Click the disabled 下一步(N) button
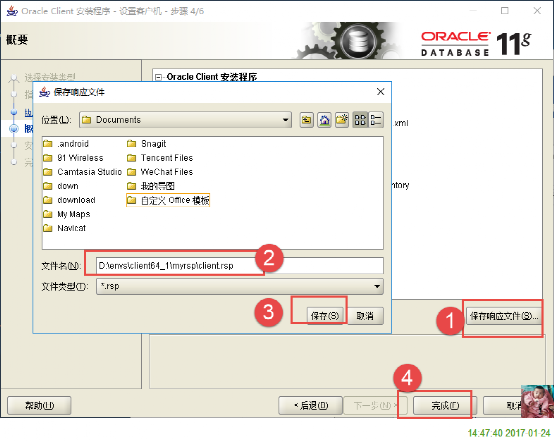Viewport: 554px width, 442px height. (375, 406)
